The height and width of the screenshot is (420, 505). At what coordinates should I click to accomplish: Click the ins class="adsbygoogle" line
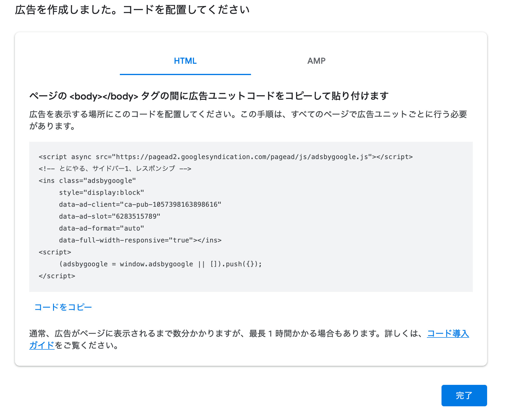coord(87,181)
